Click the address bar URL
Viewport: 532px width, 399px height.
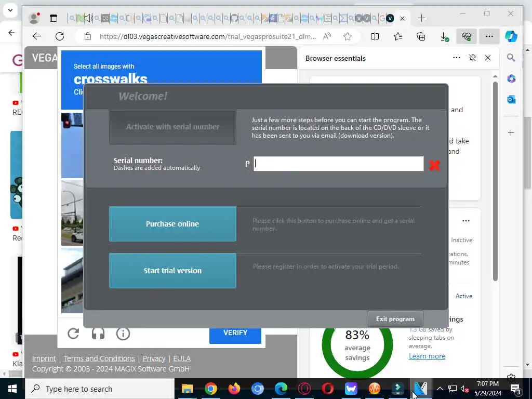(208, 36)
